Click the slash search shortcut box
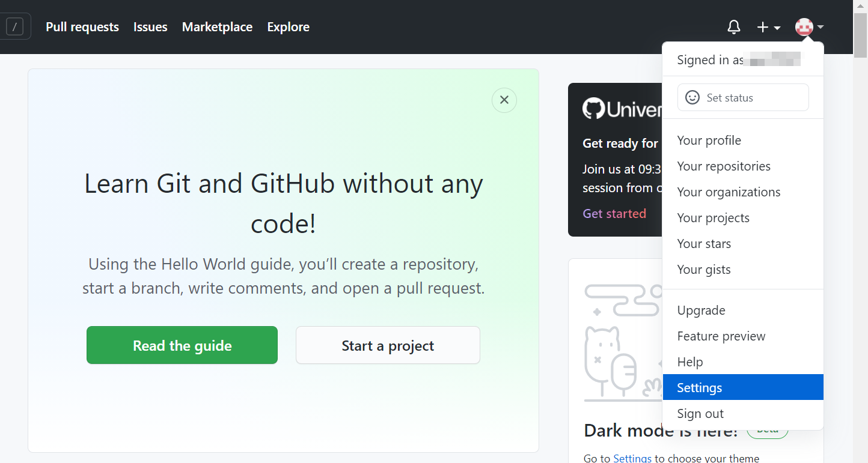 point(14,26)
